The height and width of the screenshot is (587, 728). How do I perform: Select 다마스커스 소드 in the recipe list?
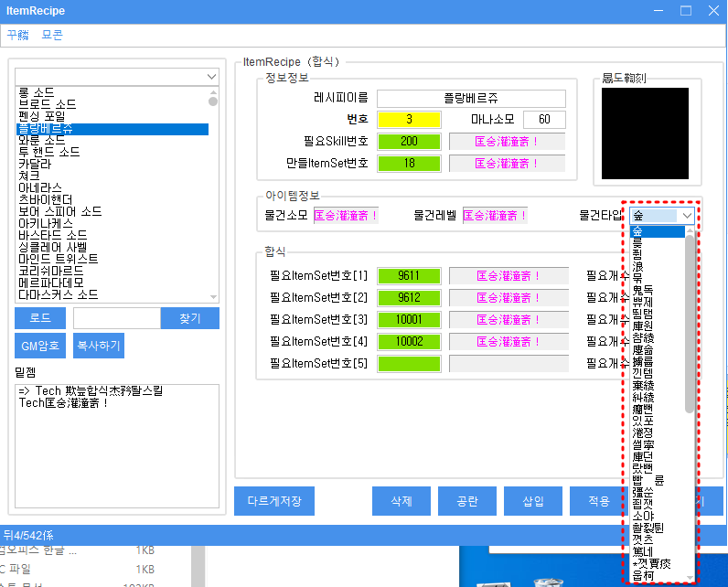(x=58, y=294)
